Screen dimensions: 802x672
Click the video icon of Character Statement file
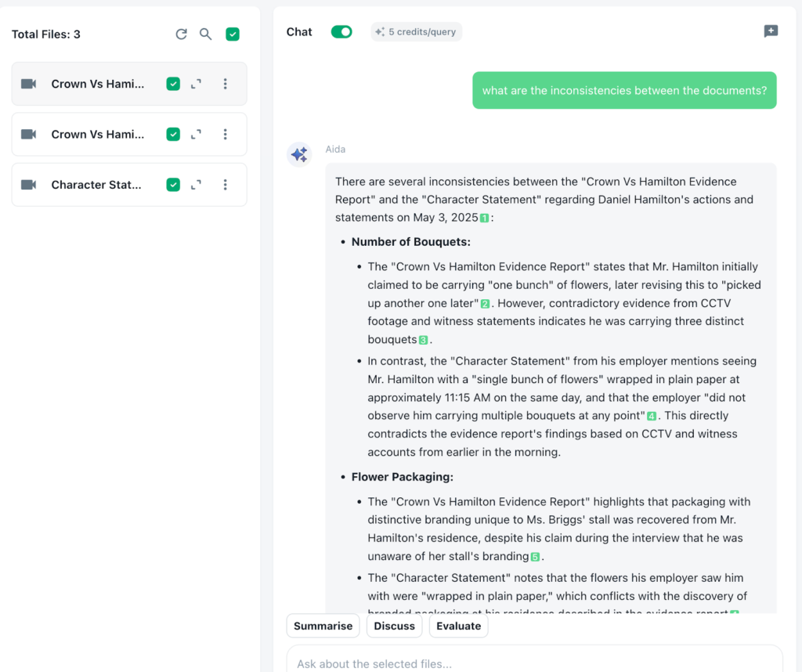[29, 185]
